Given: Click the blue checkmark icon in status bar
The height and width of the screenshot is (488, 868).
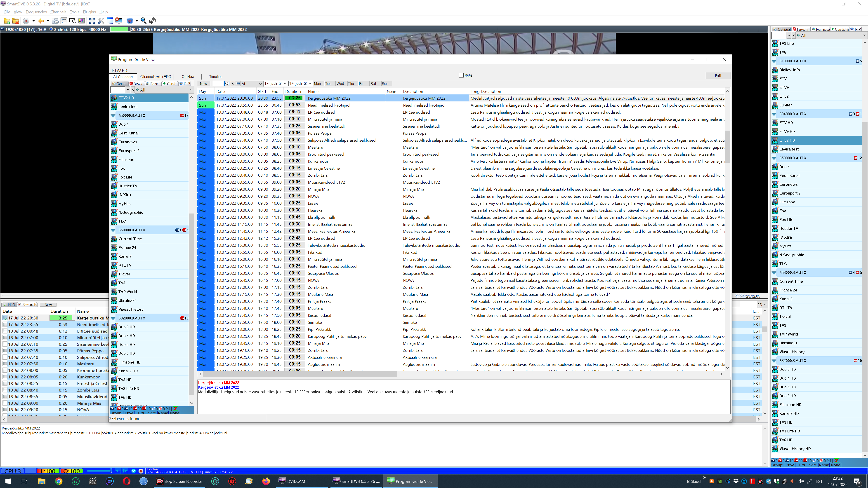Looking at the screenshot, I should tap(133, 471).
